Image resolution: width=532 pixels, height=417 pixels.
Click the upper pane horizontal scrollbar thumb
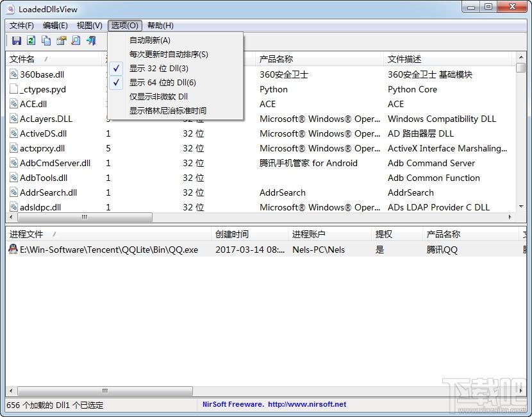click(83, 217)
